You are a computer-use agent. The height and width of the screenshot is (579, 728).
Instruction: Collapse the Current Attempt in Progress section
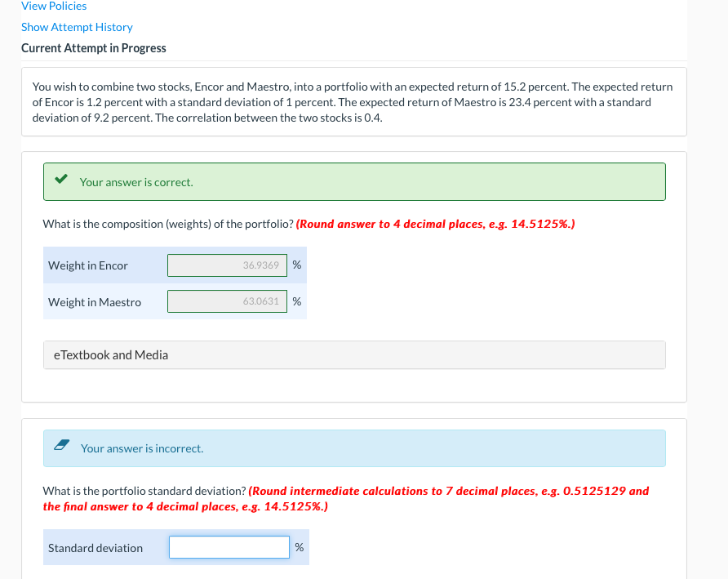pos(94,47)
